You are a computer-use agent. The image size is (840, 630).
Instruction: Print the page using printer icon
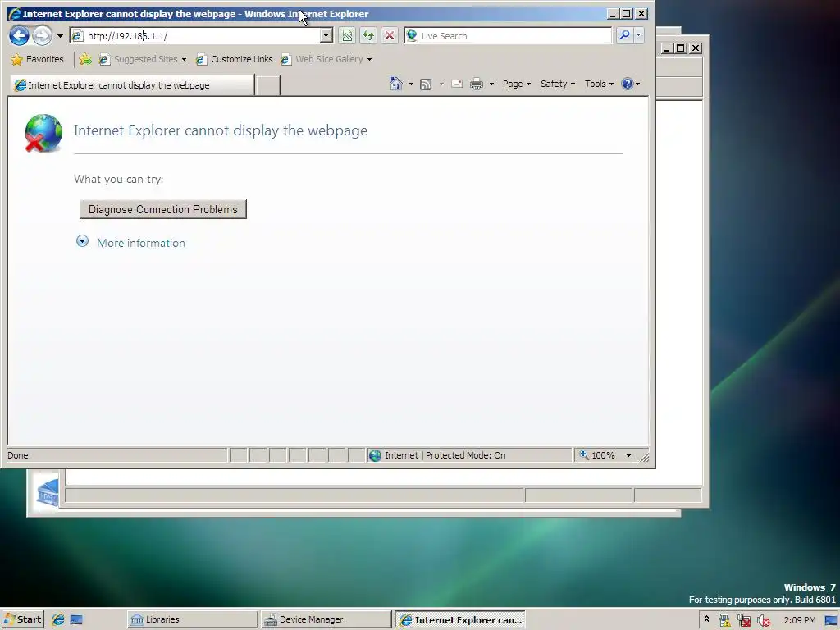tap(477, 84)
